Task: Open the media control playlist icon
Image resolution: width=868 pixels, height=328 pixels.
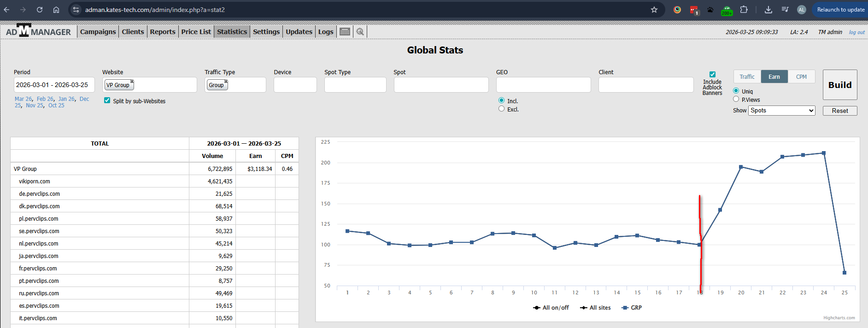Action: tap(785, 10)
